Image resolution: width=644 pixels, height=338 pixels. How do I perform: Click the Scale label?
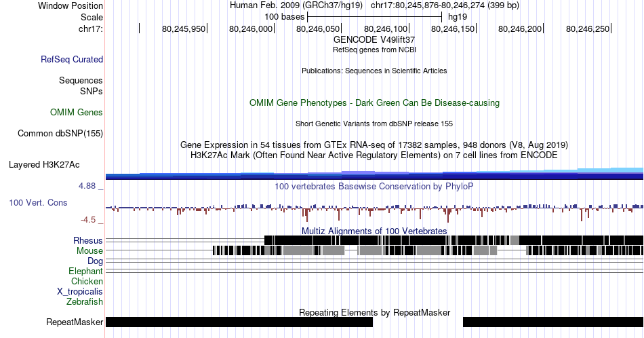pos(92,17)
